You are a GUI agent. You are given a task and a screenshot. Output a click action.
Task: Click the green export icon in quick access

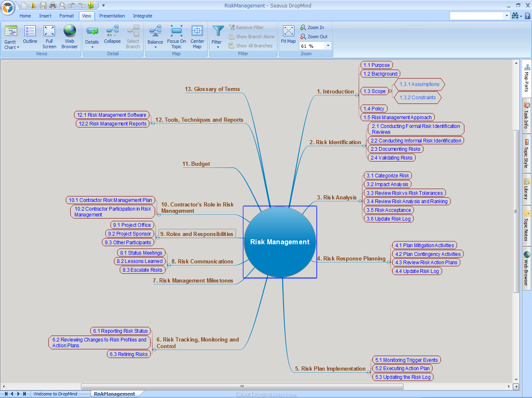91,5
